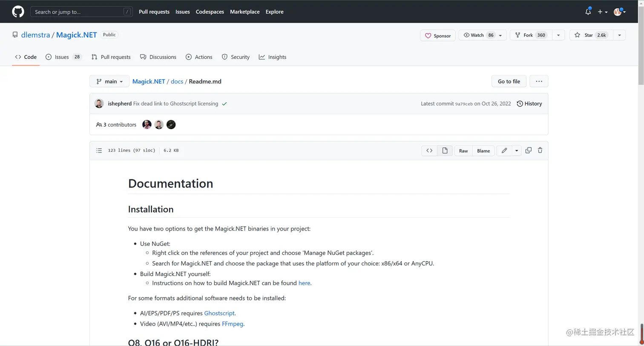Copy raw contents icon

[529, 150]
